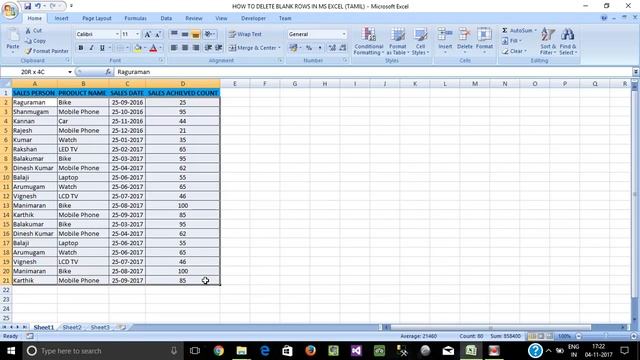Open the Review ribbon tab
The height and width of the screenshot is (360, 640).
tap(193, 18)
